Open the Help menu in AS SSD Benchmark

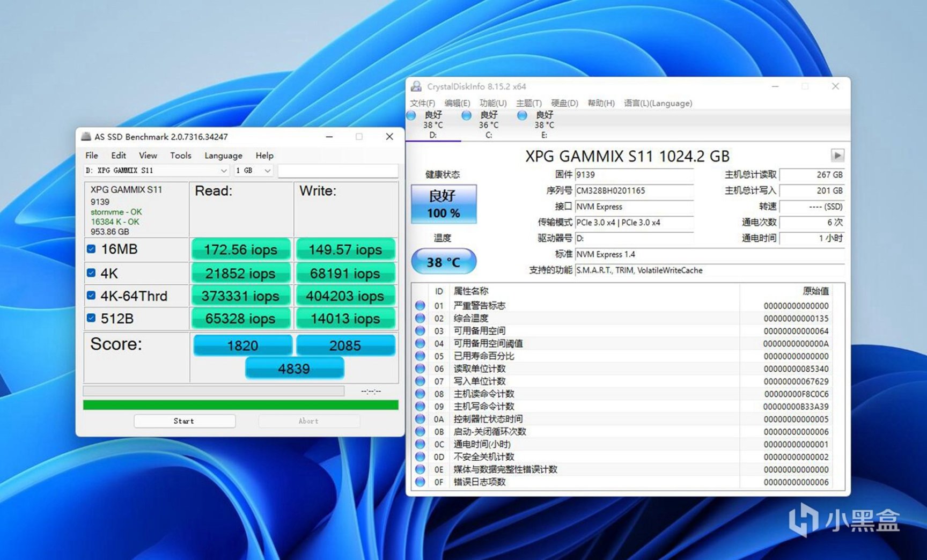264,156
